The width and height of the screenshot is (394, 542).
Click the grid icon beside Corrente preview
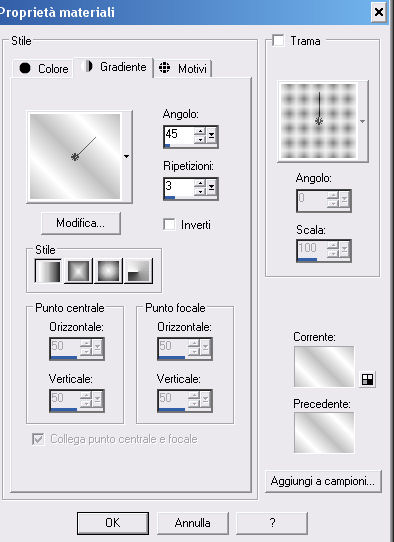coord(367,380)
